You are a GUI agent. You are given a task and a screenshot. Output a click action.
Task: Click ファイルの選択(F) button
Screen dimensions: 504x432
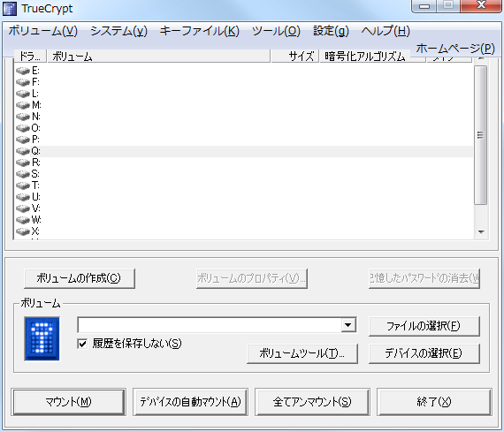point(424,326)
